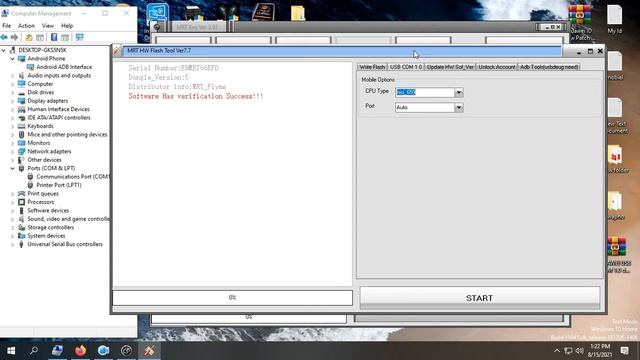This screenshot has width=640, height=360.
Task: Open My Id file on desktop
Action: click(614, 19)
